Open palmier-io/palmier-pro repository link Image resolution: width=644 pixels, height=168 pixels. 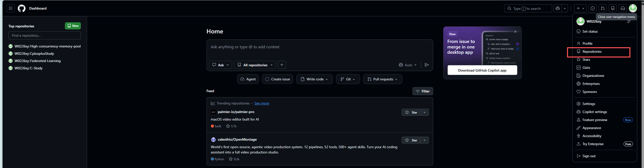236,112
